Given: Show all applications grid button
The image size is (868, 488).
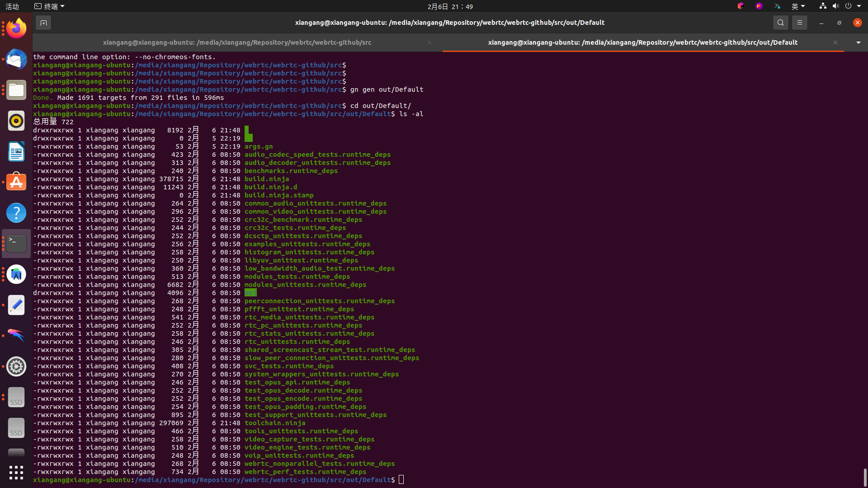Looking at the screenshot, I should point(16,473).
